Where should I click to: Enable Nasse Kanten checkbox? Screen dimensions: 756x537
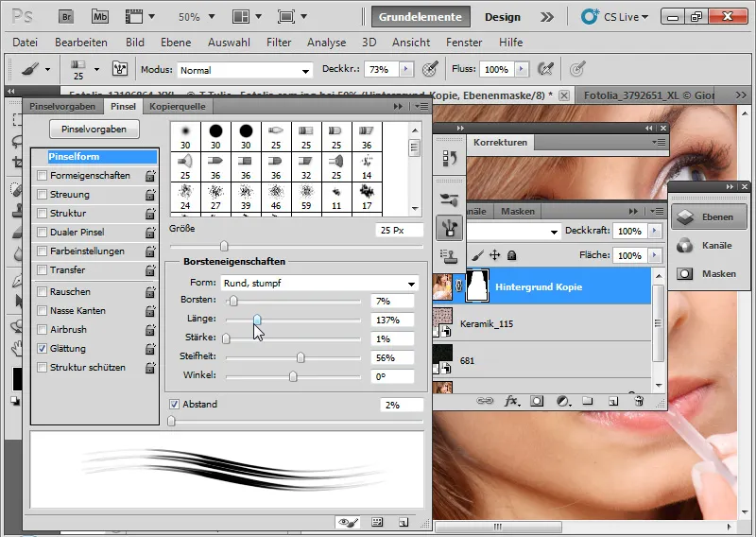[x=42, y=311]
